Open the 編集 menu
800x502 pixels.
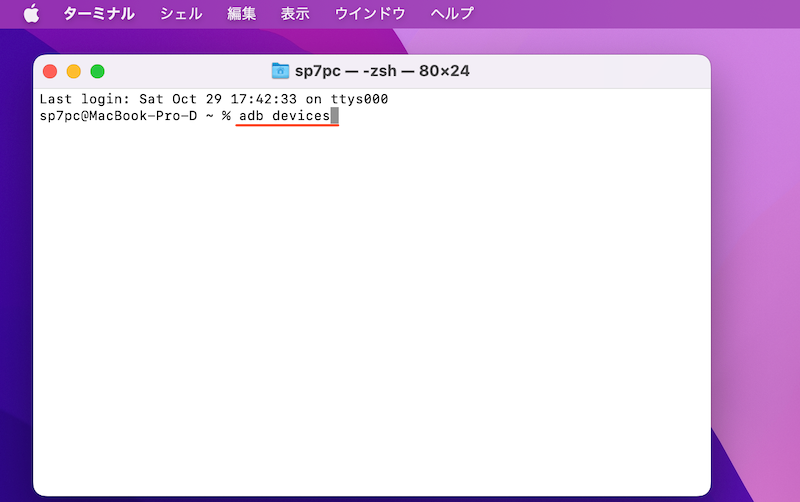241,14
